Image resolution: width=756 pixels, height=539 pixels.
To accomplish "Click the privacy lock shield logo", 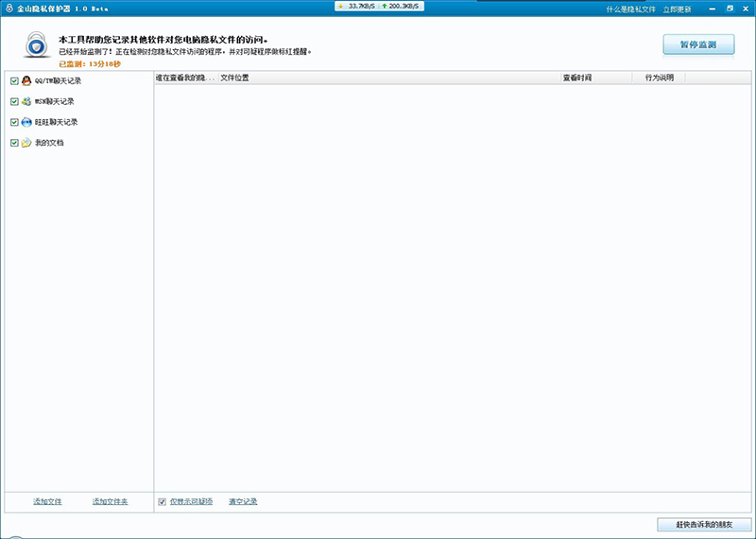I will [37, 44].
